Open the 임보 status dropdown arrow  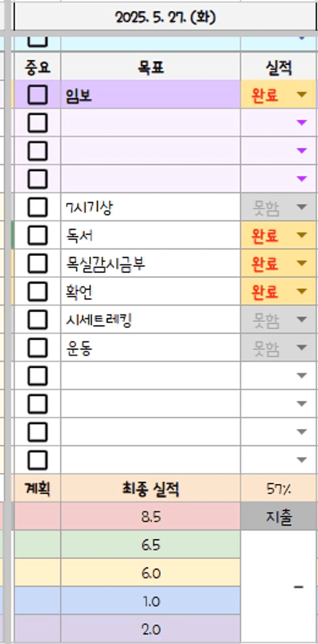pos(302,95)
